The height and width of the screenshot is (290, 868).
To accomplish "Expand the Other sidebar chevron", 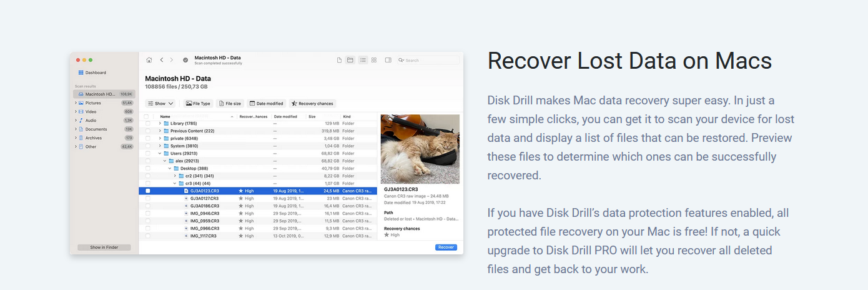I will 76,146.
